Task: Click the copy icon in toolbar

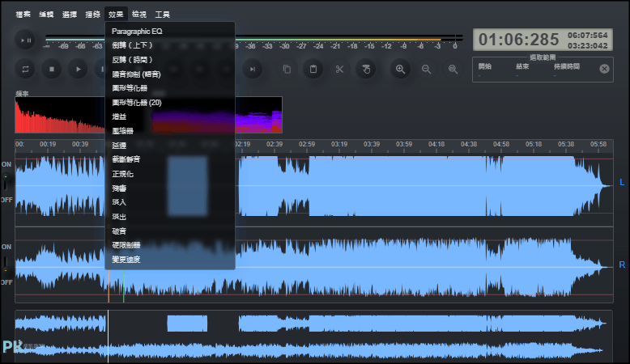Action: pos(287,69)
